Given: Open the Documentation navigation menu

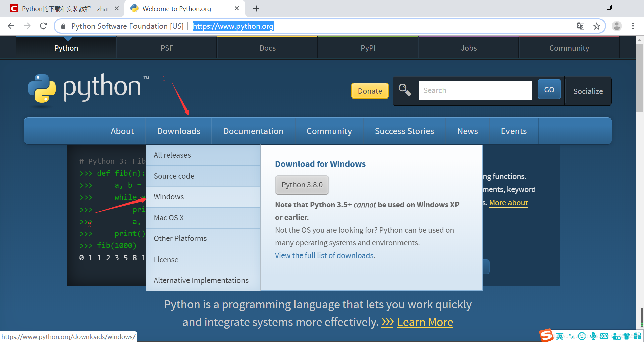Looking at the screenshot, I should (254, 131).
